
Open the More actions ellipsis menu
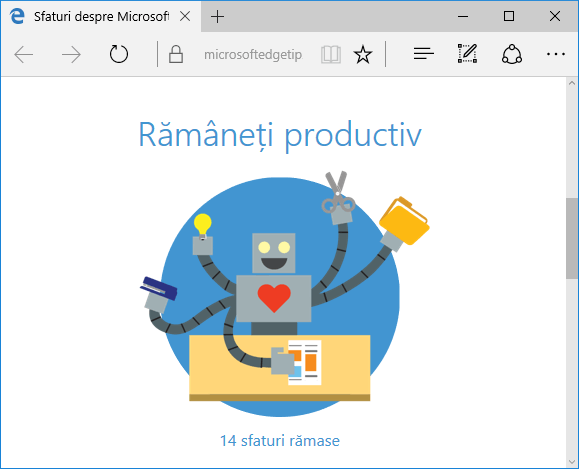coord(556,54)
